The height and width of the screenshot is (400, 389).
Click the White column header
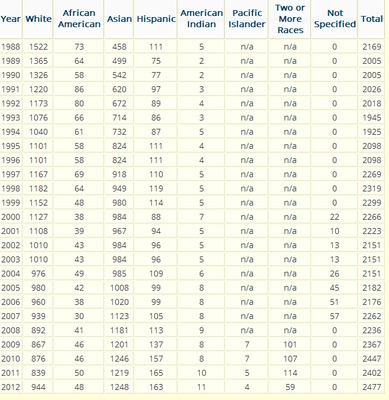pos(38,19)
